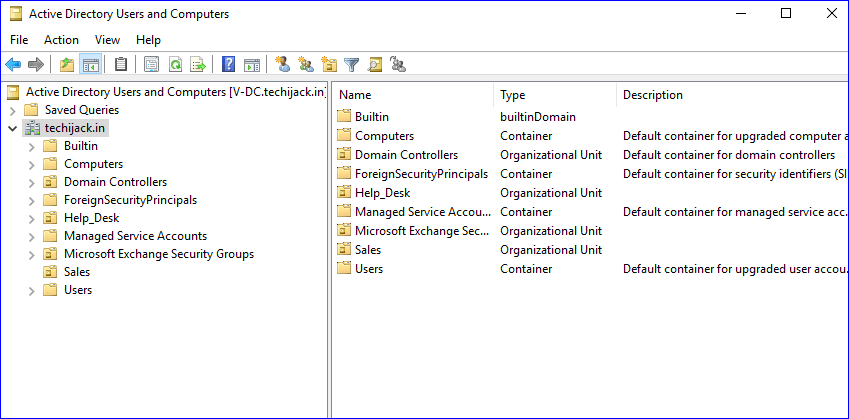
Task: Select Saved Queries in the tree
Action: click(x=82, y=110)
